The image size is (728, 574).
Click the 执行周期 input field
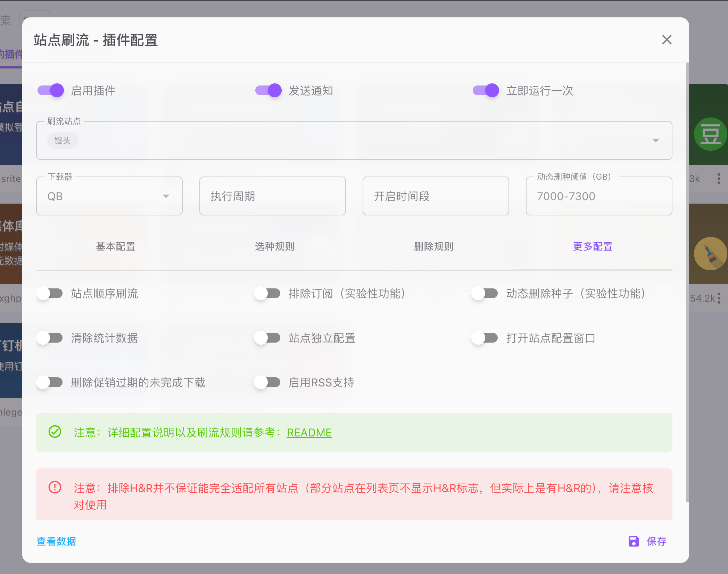point(272,196)
